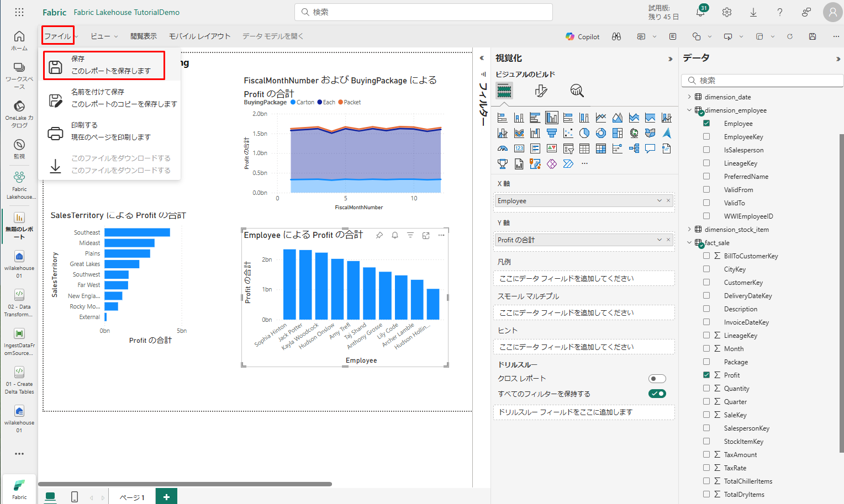Viewport: 844px width, 504px height.
Task: Uncheck the Profit field checkbox
Action: pos(706,375)
